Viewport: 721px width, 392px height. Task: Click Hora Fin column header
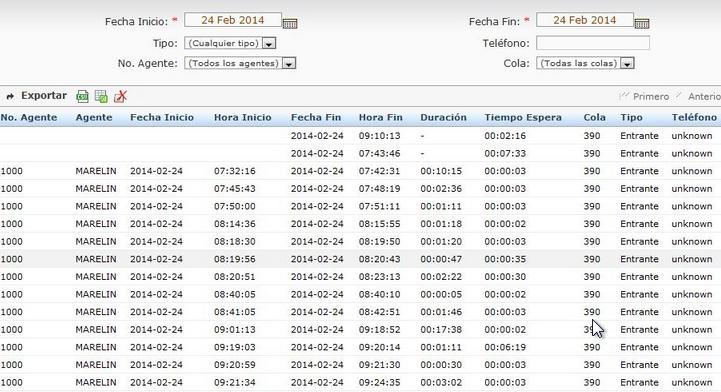(381, 118)
